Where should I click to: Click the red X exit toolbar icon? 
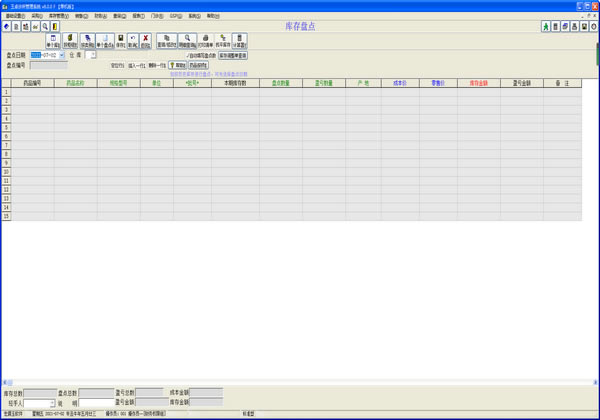(x=146, y=41)
